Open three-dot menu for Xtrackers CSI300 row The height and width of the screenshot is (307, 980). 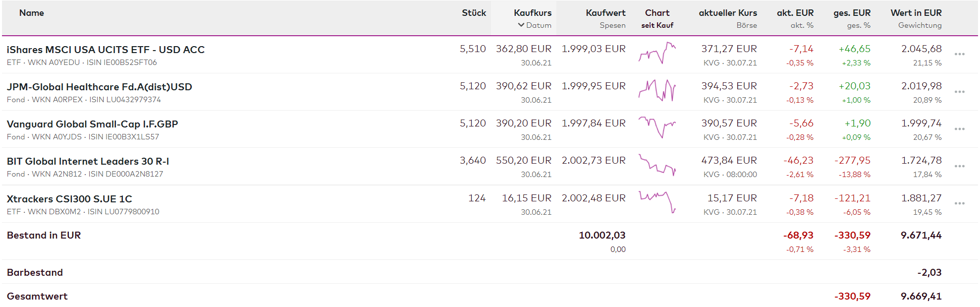[959, 203]
